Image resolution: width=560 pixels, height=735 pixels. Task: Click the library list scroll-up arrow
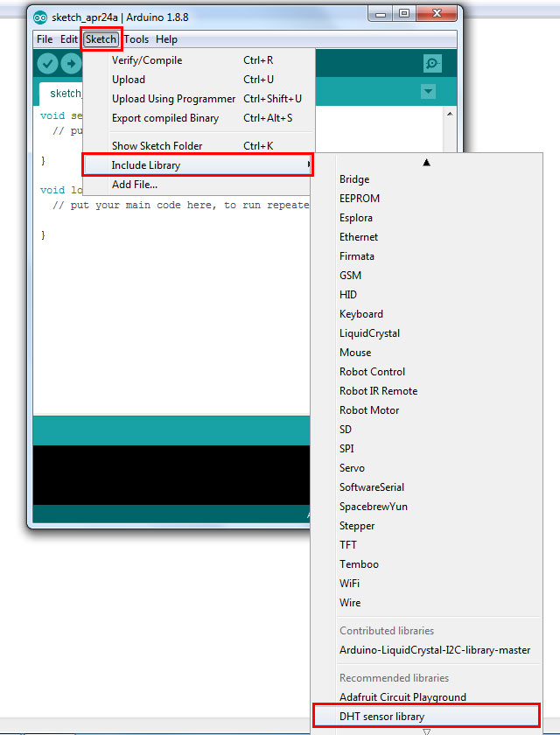(x=426, y=163)
